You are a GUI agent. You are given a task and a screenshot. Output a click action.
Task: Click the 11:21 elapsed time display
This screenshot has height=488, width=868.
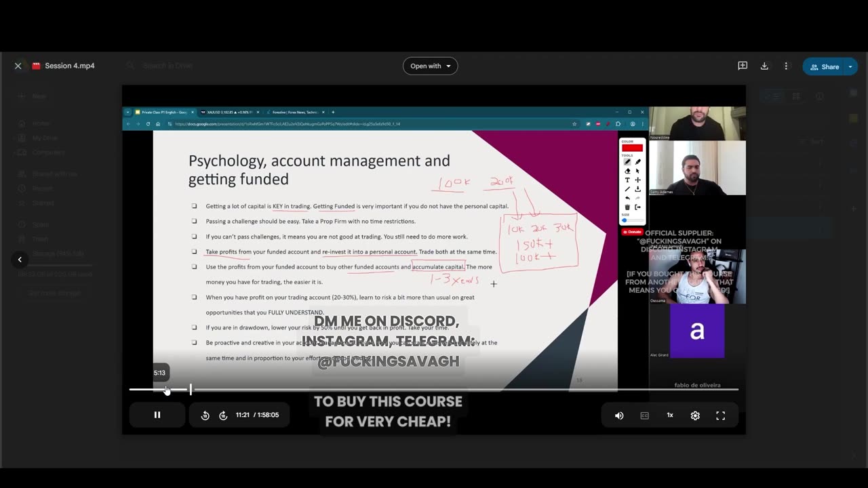[x=243, y=415]
